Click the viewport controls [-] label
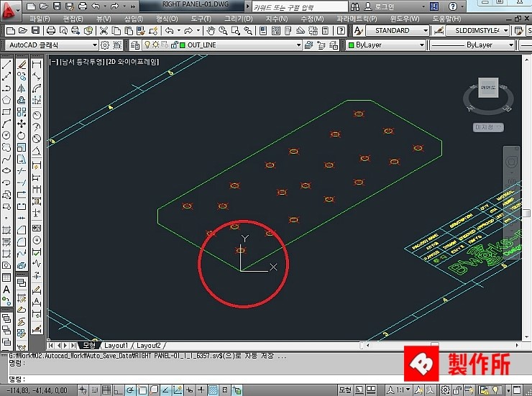532x396 pixels. coord(54,62)
